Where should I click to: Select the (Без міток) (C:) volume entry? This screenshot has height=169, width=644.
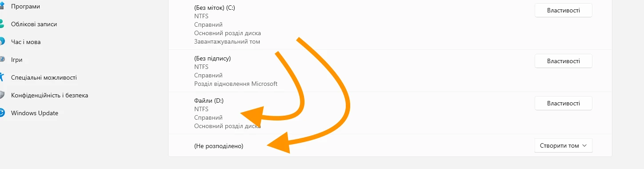point(390,24)
